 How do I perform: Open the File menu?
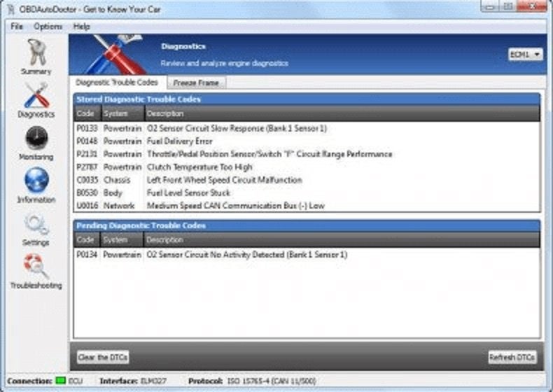pyautogui.click(x=17, y=27)
